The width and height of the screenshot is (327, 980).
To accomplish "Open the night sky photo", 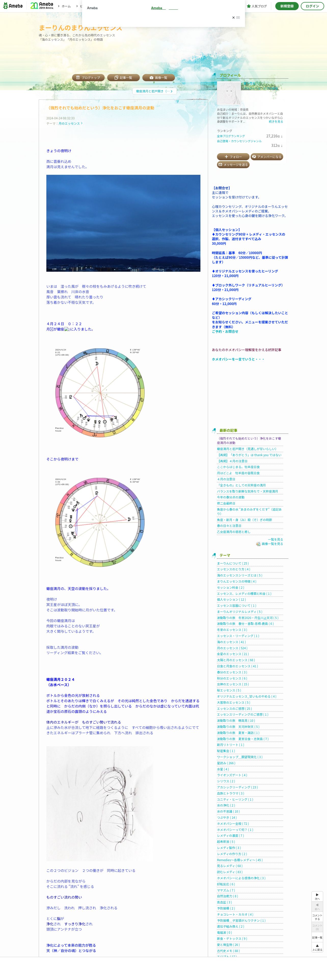I will click(x=123, y=223).
